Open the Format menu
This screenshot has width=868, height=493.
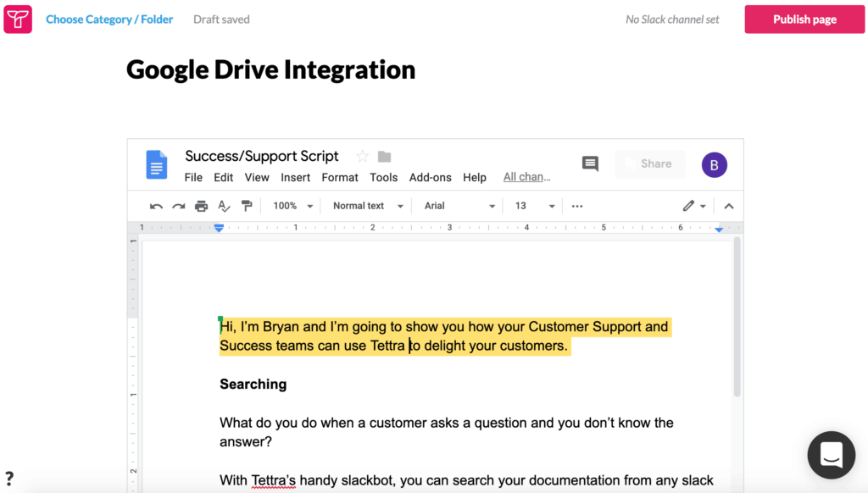point(340,178)
